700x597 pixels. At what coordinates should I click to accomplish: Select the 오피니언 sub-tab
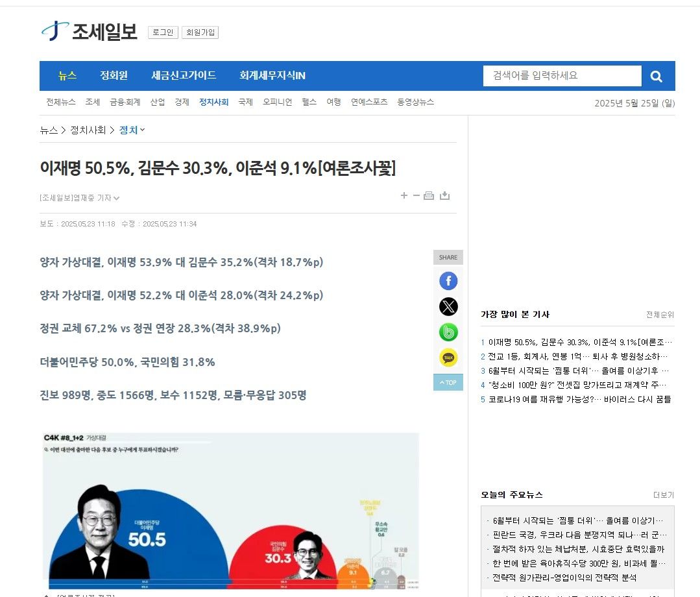pos(277,103)
